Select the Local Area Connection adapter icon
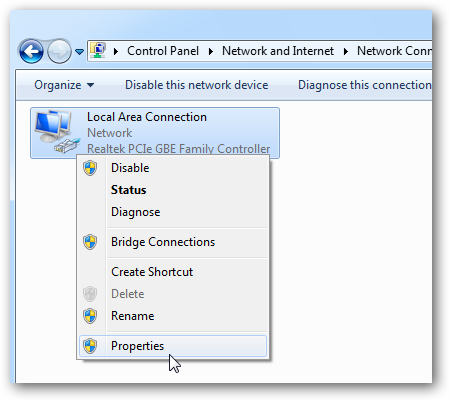The width and height of the screenshot is (450, 401). 57,132
